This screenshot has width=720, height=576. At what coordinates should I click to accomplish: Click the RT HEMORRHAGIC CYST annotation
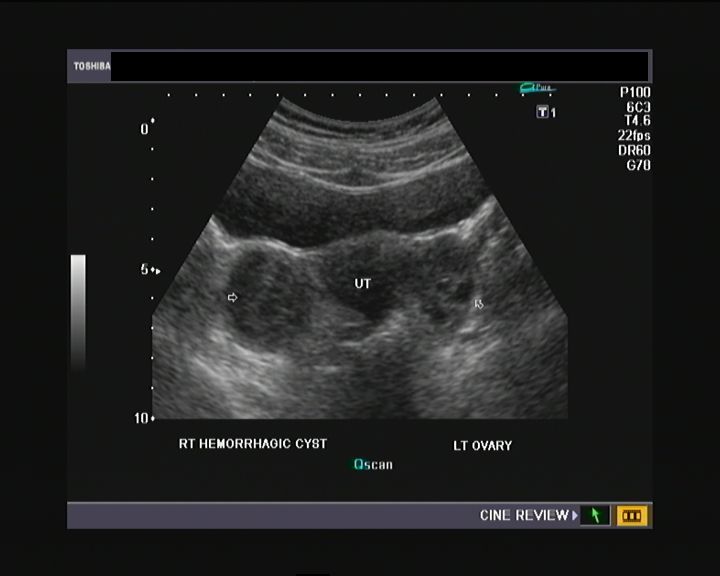253,443
